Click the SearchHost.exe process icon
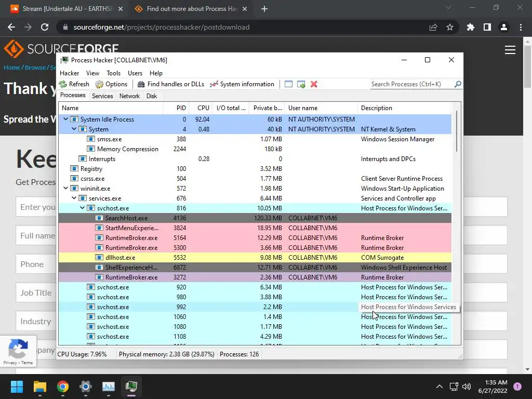The width and height of the screenshot is (532, 399). [99, 218]
